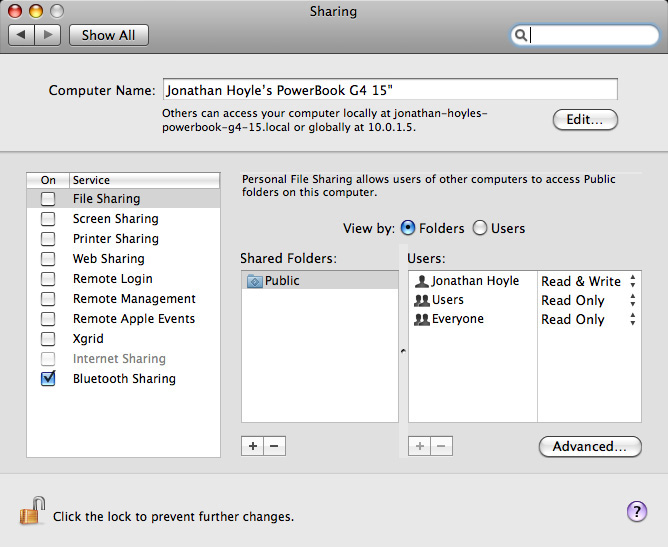Click the minus button under Users list
Screen dimensions: 668x547
[x=441, y=446]
